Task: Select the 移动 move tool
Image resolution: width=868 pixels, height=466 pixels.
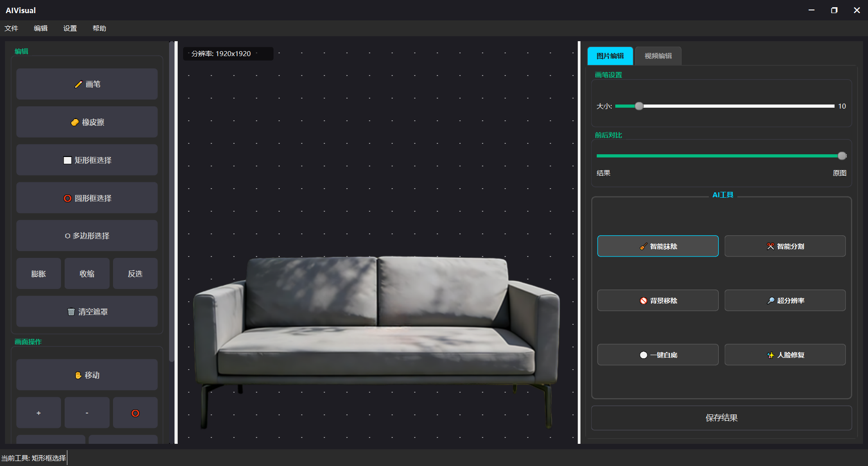Action: pos(87,375)
